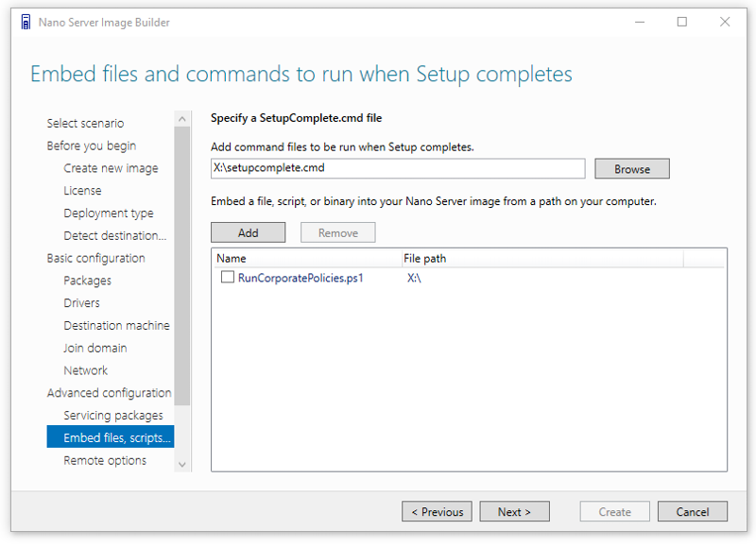Select the Drivers step in sidebar
Viewport: 756px width, 547px height.
(x=81, y=303)
